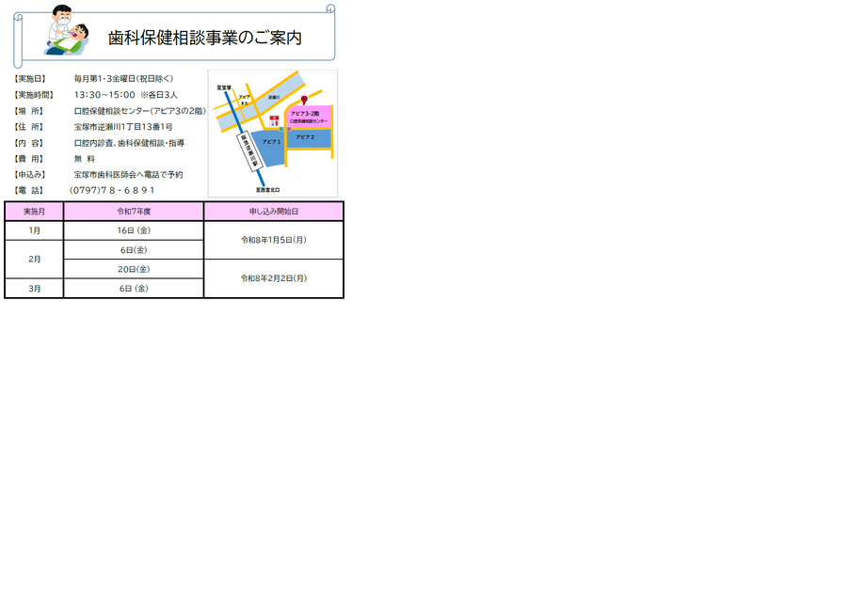Viewport: 847px width, 616px height.
Task: Click the 至宝塚 direction marker
Action: (x=224, y=87)
